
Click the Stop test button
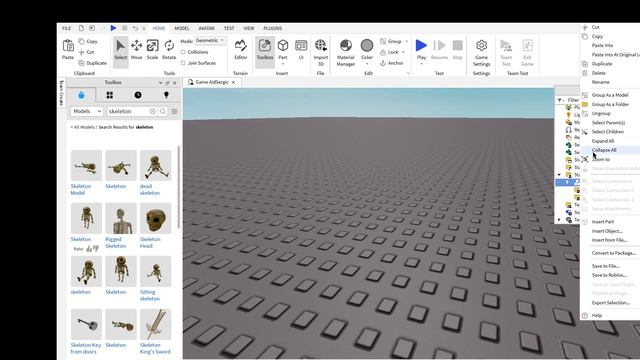coord(458,49)
